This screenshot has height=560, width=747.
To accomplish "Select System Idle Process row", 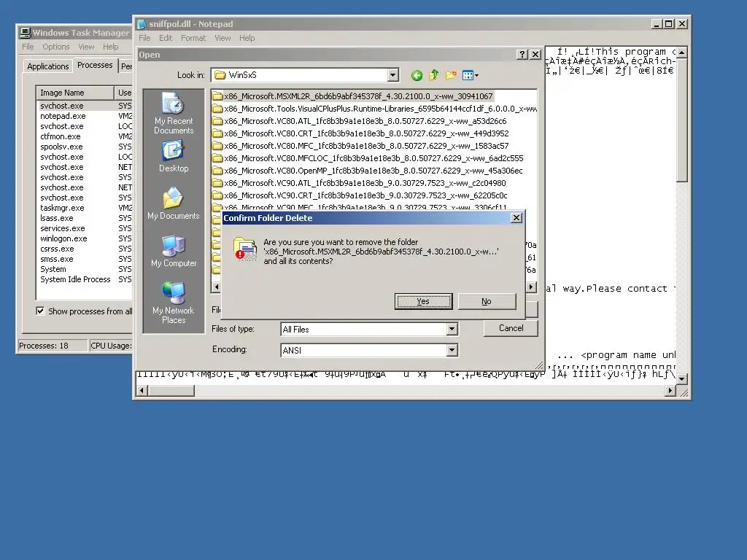I will [86, 279].
